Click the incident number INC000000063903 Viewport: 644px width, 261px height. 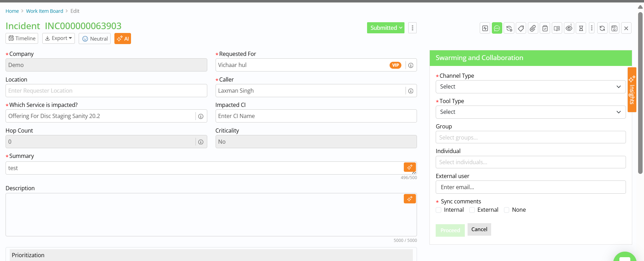[x=83, y=26]
